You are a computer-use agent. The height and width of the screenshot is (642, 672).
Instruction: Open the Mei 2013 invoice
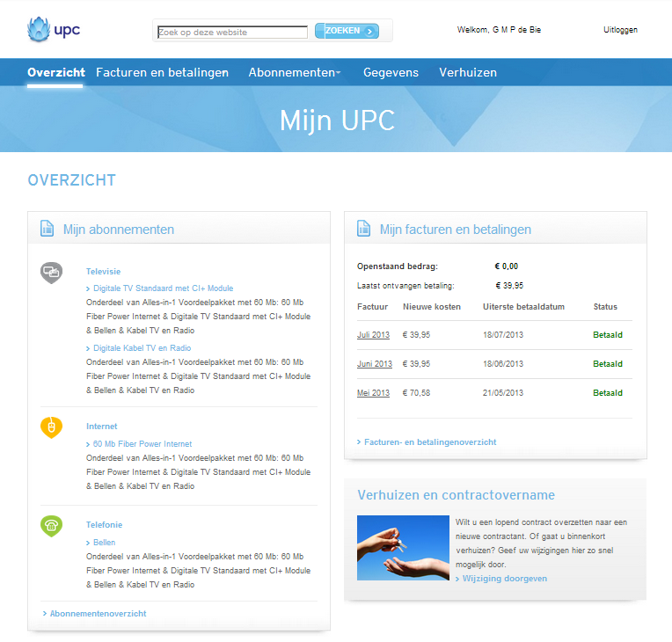(x=373, y=393)
